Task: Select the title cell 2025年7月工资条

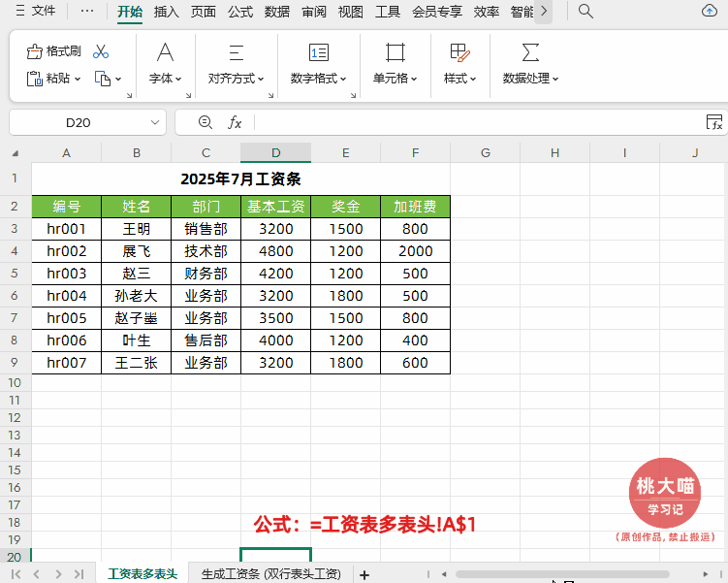Action: tap(241, 178)
